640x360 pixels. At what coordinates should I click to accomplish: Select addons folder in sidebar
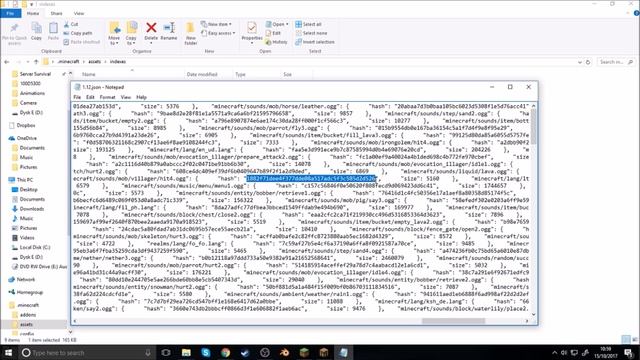[x=28, y=315]
